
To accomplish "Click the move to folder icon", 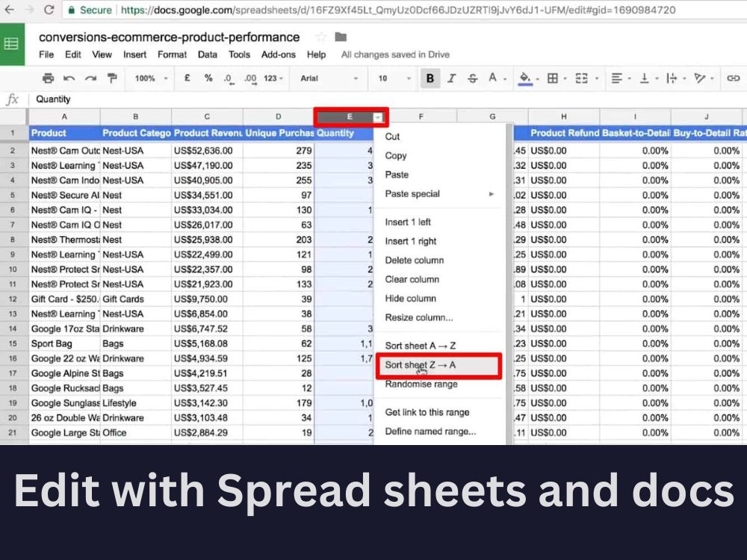I will 341,37.
